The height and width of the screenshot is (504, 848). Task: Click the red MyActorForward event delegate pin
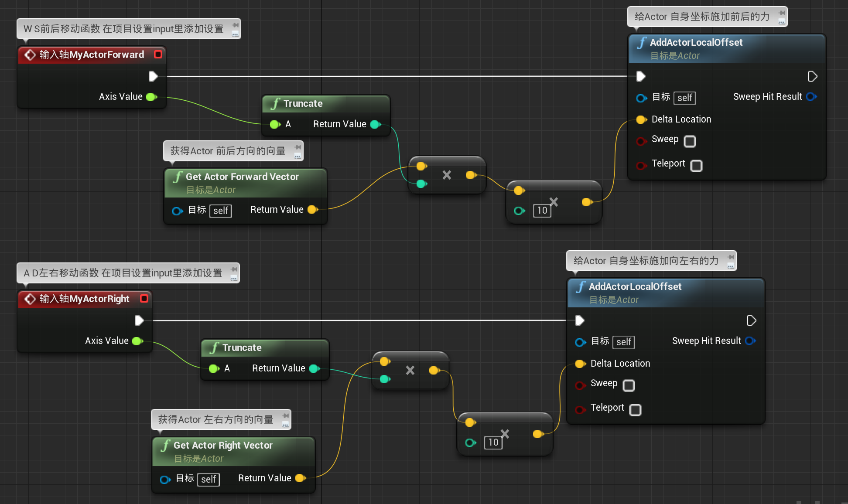pos(158,54)
